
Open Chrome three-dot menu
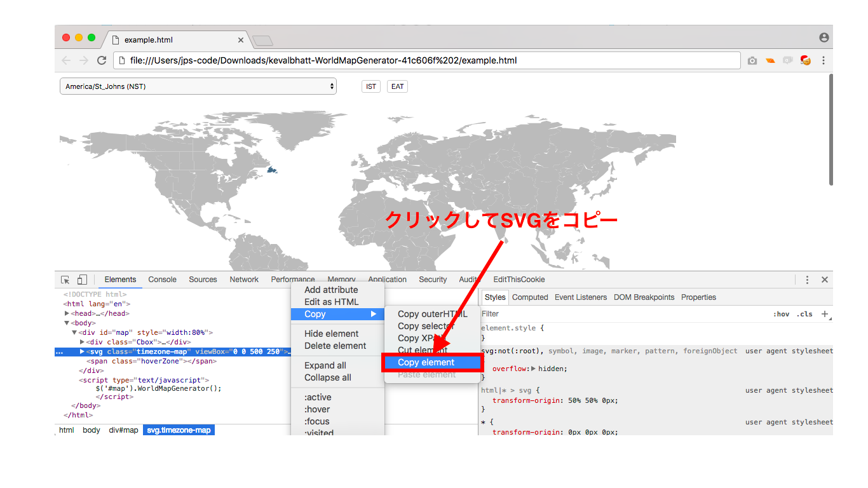pyautogui.click(x=824, y=60)
